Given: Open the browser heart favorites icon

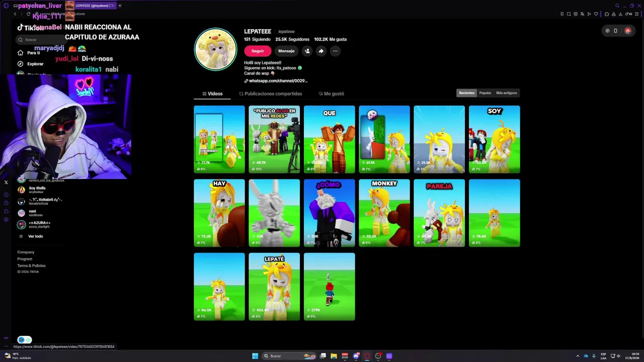Looking at the screenshot, I should (x=596, y=14).
